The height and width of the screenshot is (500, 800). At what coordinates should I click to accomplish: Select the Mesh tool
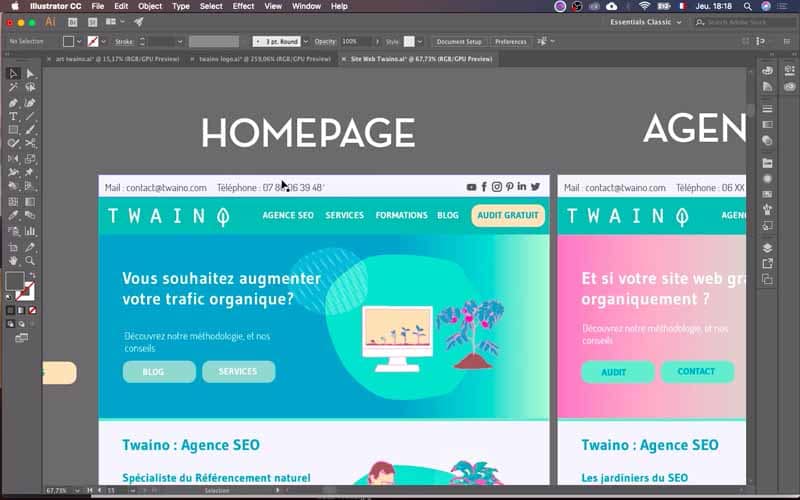tap(13, 202)
